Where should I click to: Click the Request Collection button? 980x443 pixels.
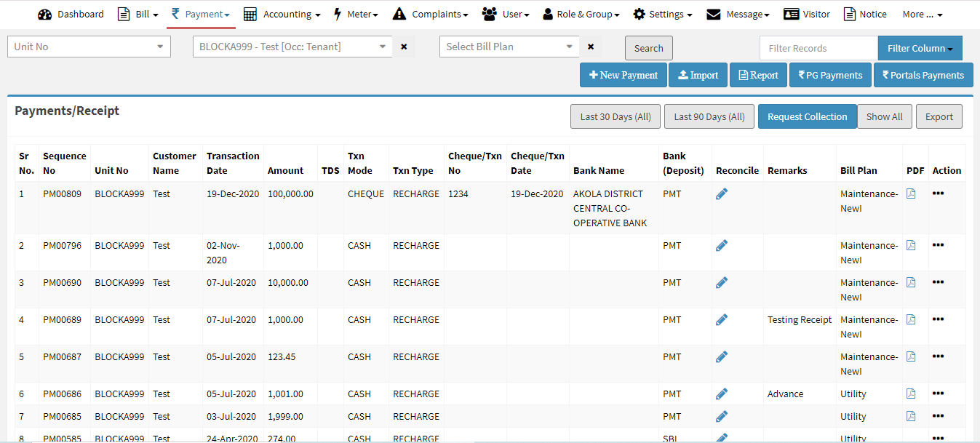pyautogui.click(x=807, y=116)
